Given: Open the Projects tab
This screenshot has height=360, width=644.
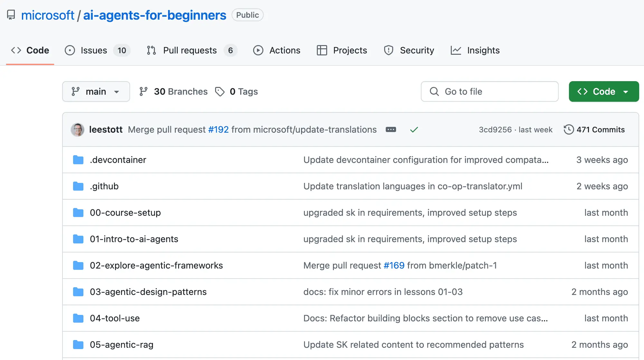Looking at the screenshot, I should [342, 50].
